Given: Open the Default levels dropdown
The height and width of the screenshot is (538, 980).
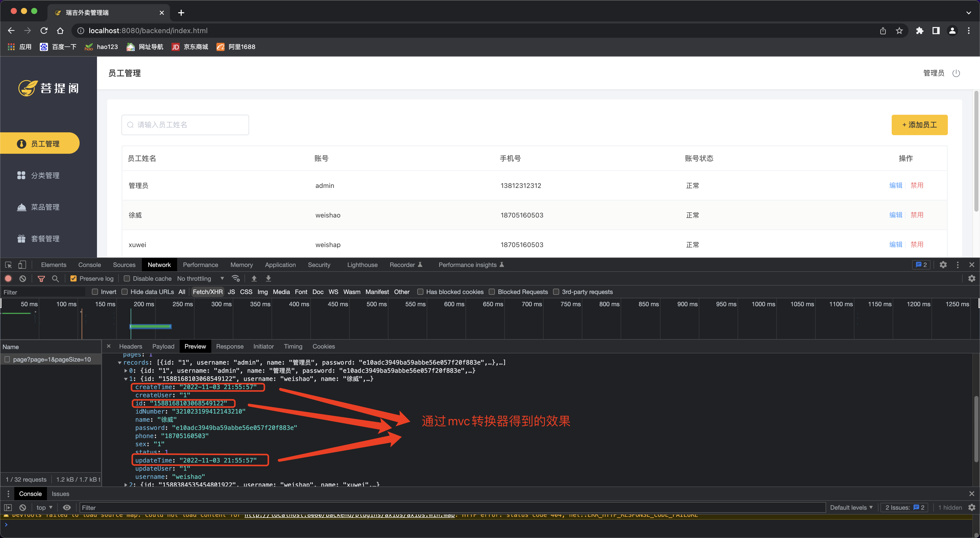Looking at the screenshot, I should [x=851, y=508].
